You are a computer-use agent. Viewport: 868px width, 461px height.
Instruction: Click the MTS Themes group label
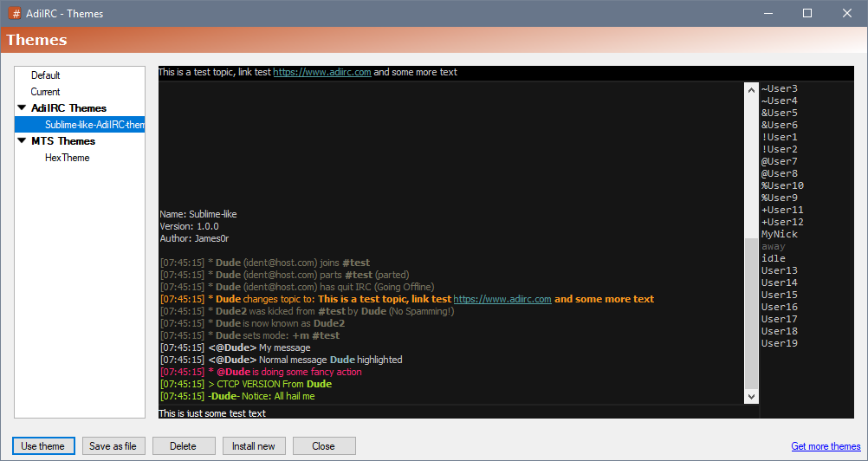[63, 141]
